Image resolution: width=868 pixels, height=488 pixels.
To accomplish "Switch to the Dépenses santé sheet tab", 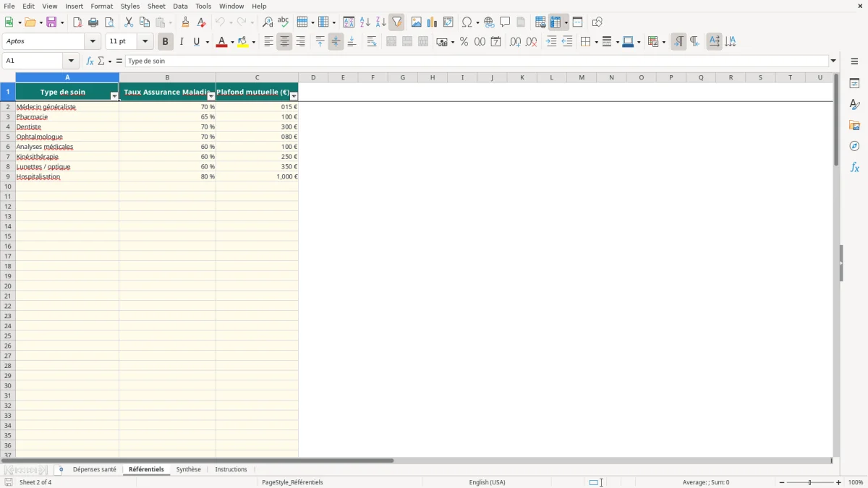I will point(94,469).
